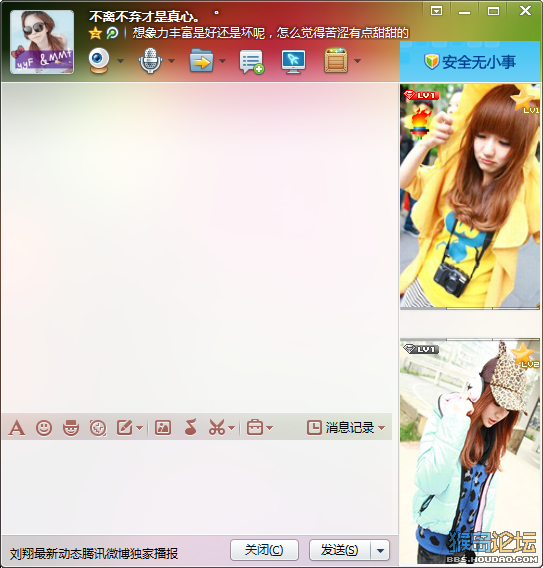This screenshot has height=568, width=543.
Task: Open contact's QQ show image with yellow jacket
Action: (x=470, y=197)
